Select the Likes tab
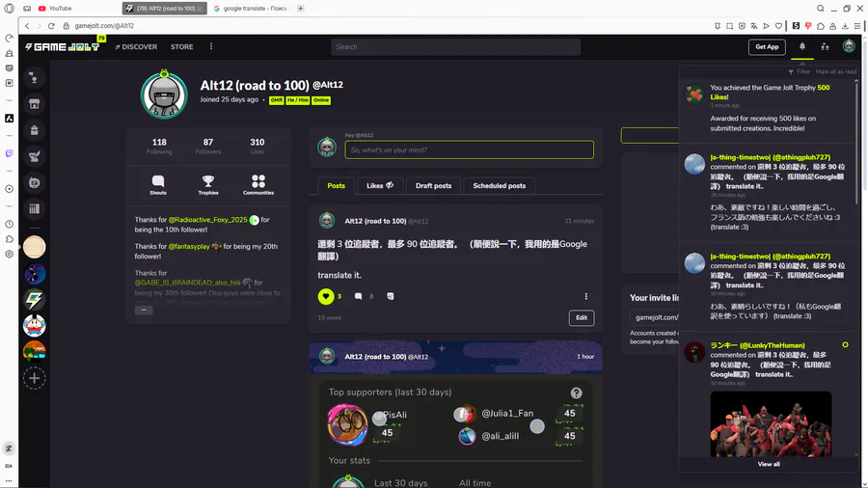The width and height of the screenshot is (868, 488). [x=380, y=186]
